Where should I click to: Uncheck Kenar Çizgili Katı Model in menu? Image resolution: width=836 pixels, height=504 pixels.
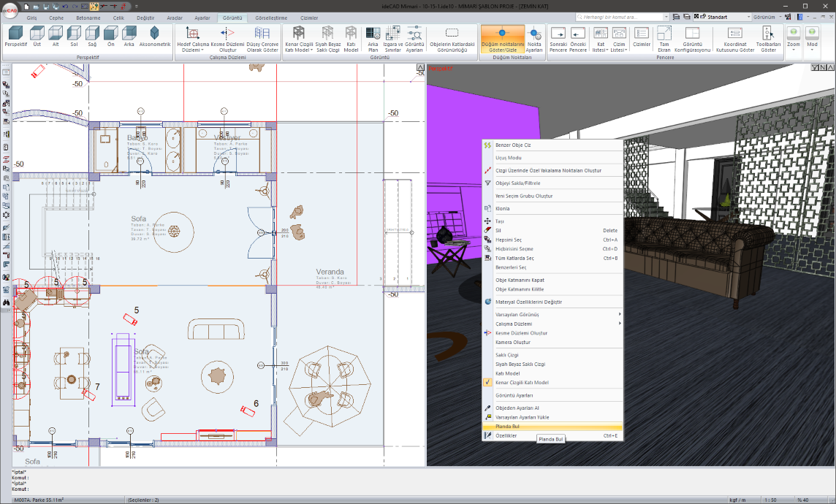(x=522, y=383)
